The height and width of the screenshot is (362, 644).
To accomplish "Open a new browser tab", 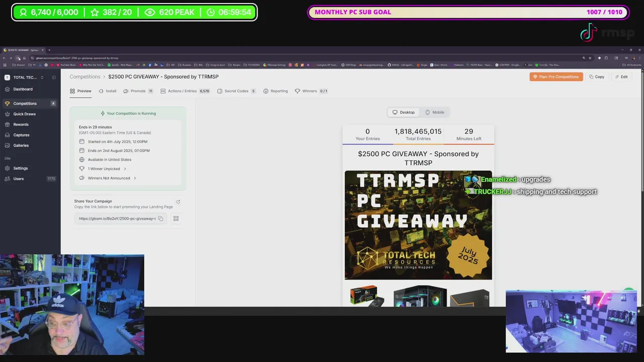I will click(x=49, y=50).
